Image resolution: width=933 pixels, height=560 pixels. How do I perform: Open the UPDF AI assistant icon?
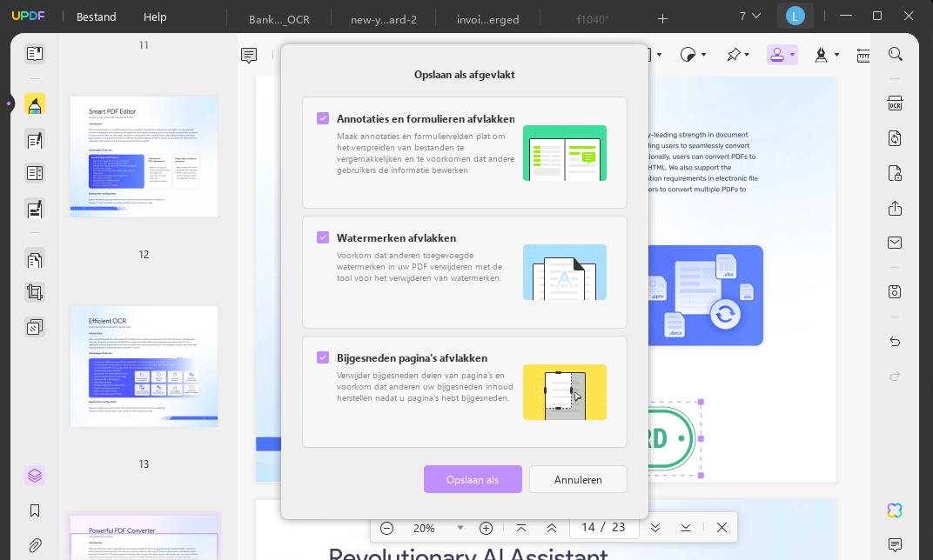(x=895, y=510)
